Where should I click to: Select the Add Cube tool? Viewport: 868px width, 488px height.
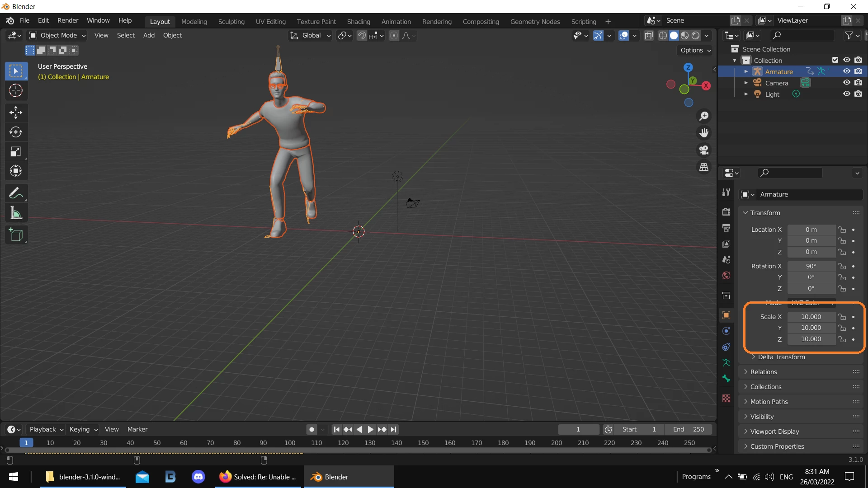(x=16, y=235)
